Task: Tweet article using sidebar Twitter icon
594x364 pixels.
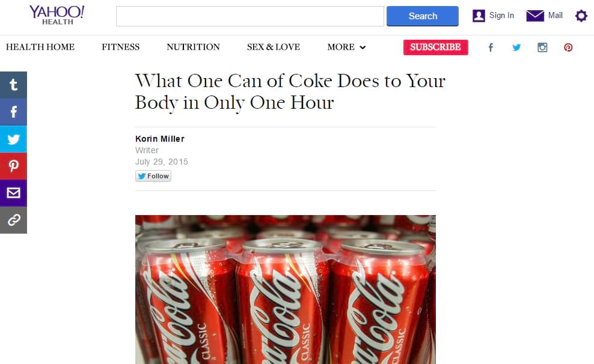Action: (13, 139)
